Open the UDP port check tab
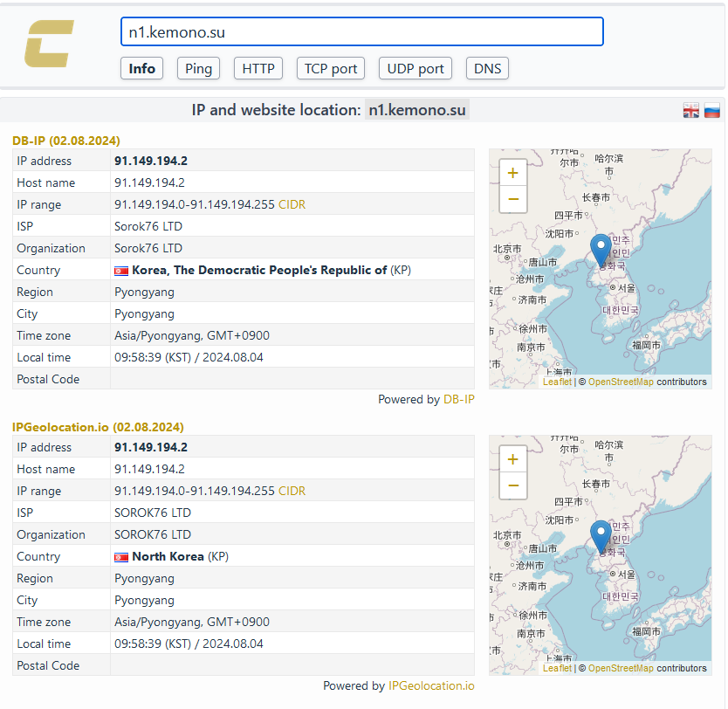 (x=416, y=68)
